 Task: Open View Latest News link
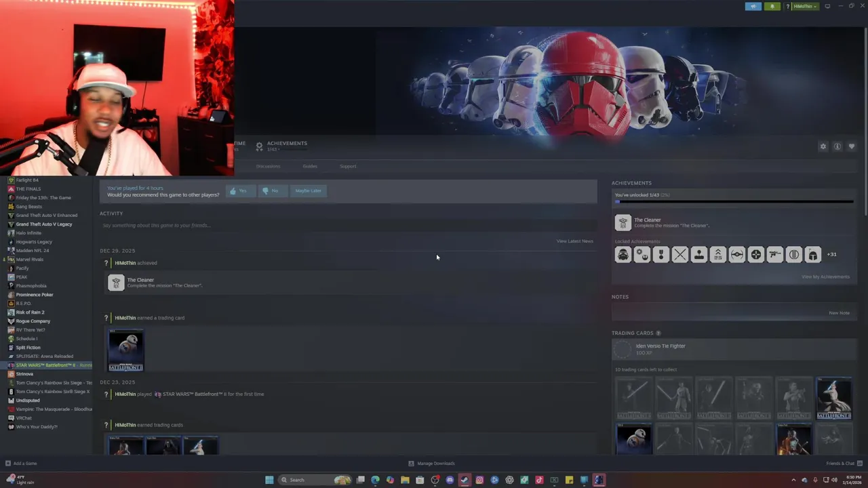[575, 241]
